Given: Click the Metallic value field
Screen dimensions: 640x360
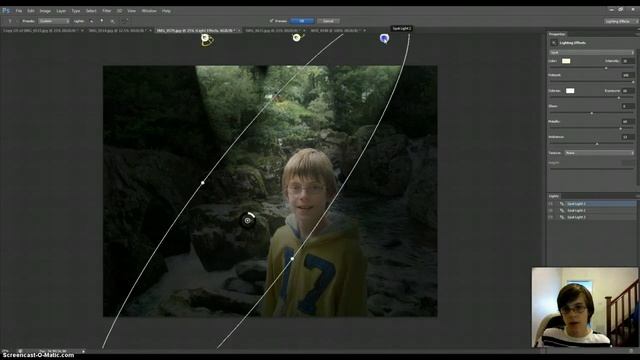Looking at the screenshot, I should [628, 122].
